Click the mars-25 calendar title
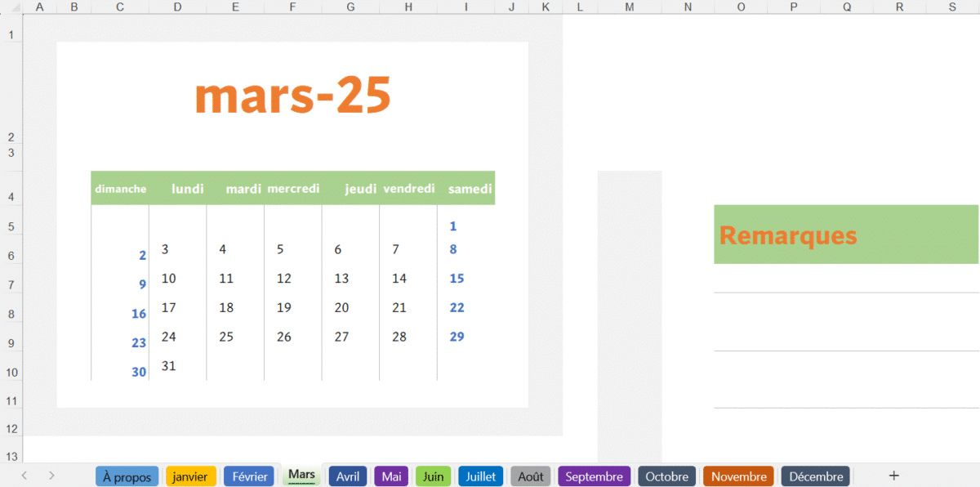 [x=292, y=94]
